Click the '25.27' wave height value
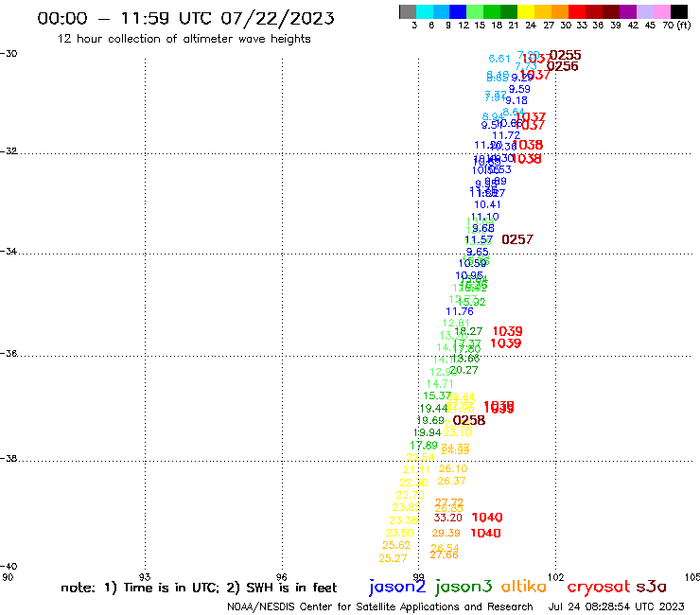 click(x=393, y=559)
